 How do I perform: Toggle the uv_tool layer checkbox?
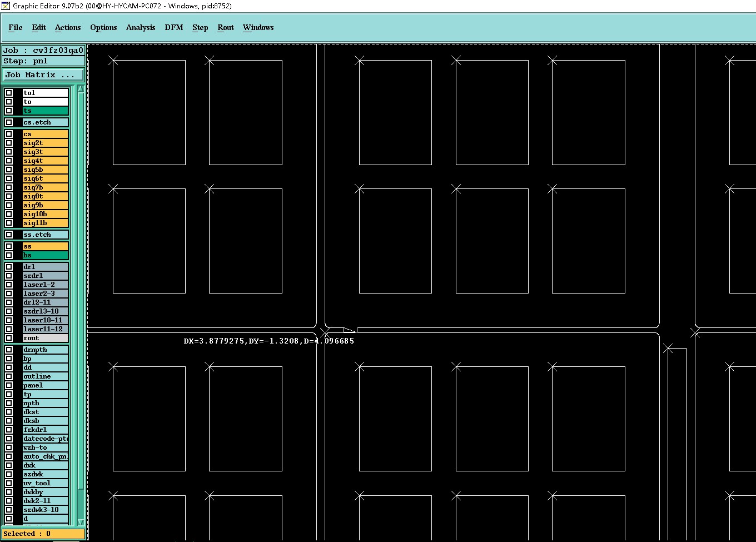click(9, 483)
